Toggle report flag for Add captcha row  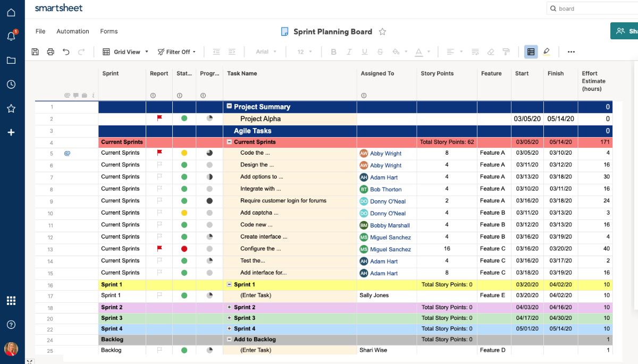159,213
